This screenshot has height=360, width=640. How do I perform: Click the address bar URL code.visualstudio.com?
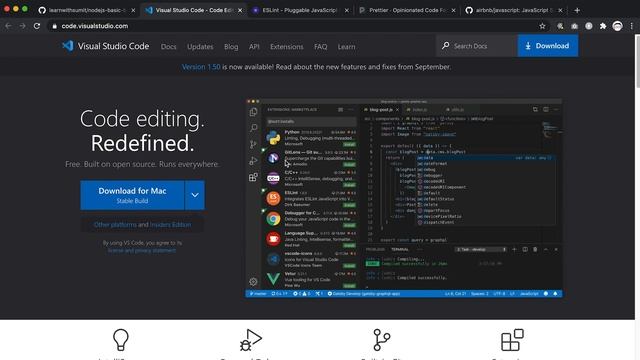point(95,26)
